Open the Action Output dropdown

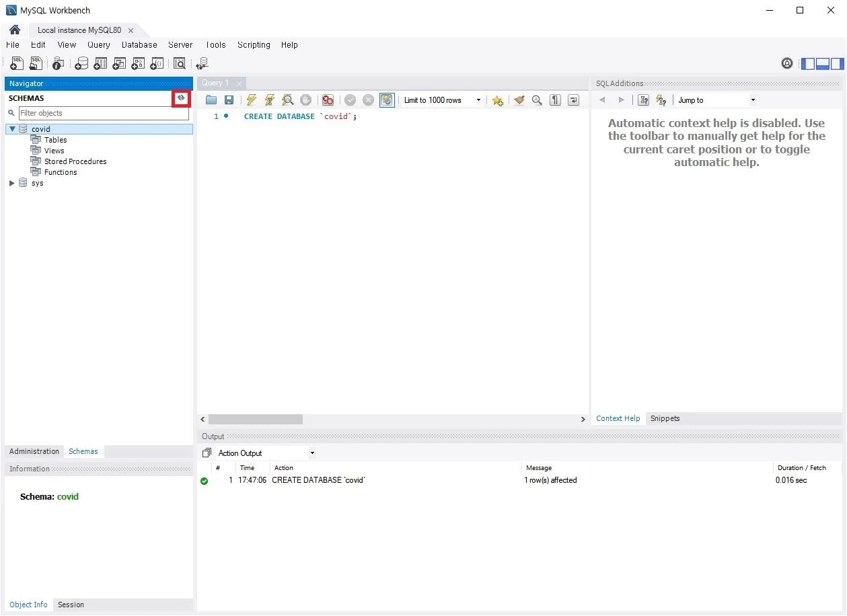click(x=312, y=453)
